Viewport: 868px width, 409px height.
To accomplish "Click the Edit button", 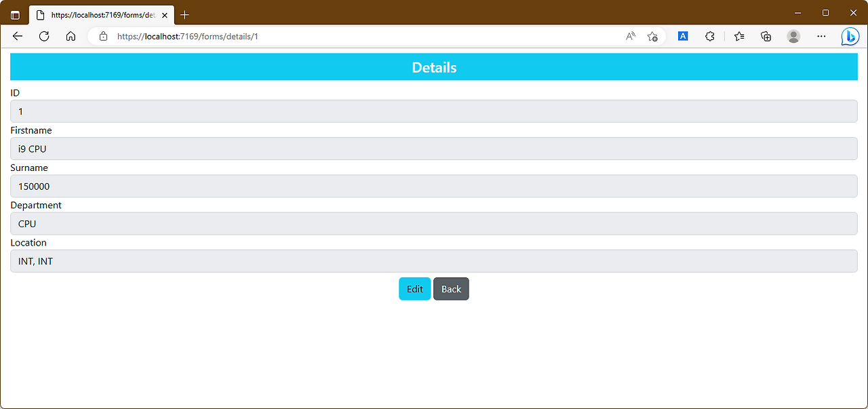I will click(414, 288).
